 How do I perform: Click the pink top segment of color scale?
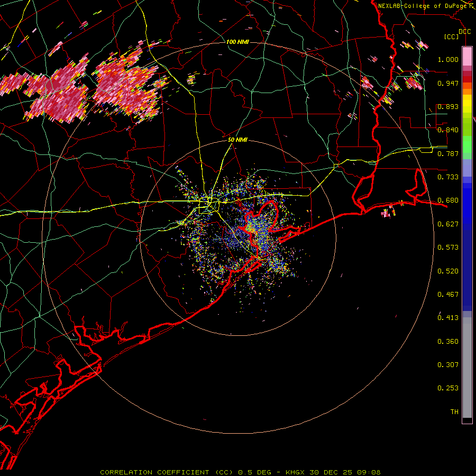(x=467, y=57)
